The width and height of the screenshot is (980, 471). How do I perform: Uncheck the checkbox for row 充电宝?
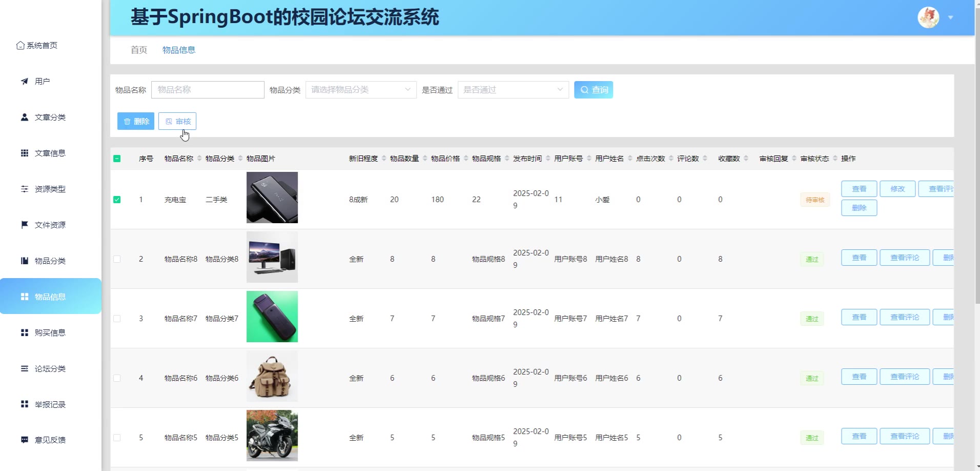tap(117, 200)
